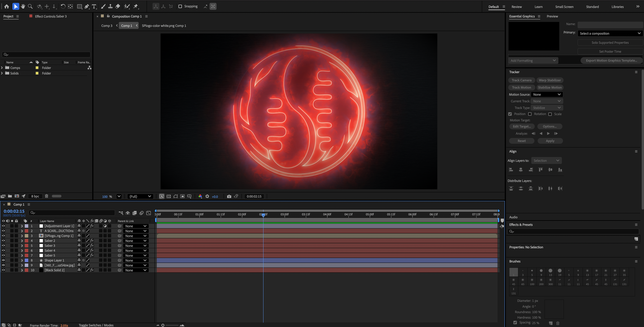Select the Hand tool
This screenshot has height=327, width=644.
tap(23, 6)
